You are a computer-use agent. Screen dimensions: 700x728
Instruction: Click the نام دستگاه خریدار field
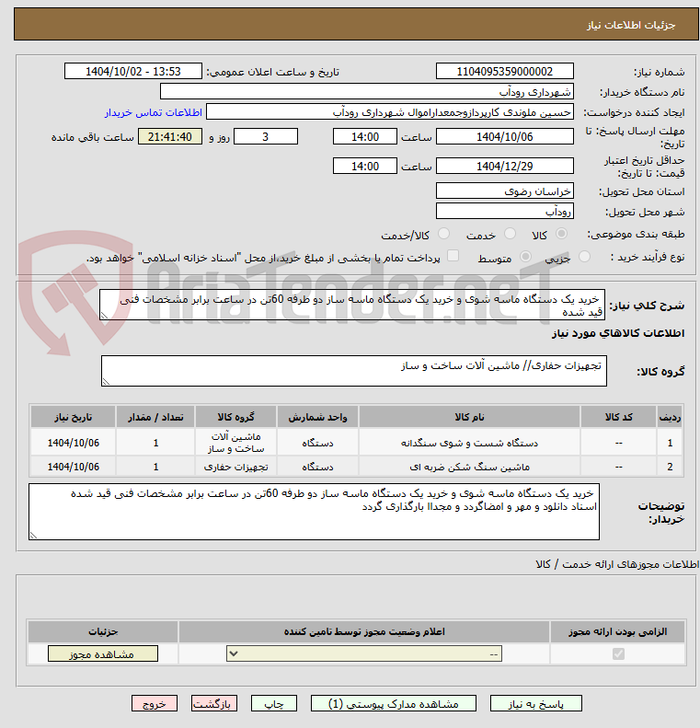(x=367, y=91)
